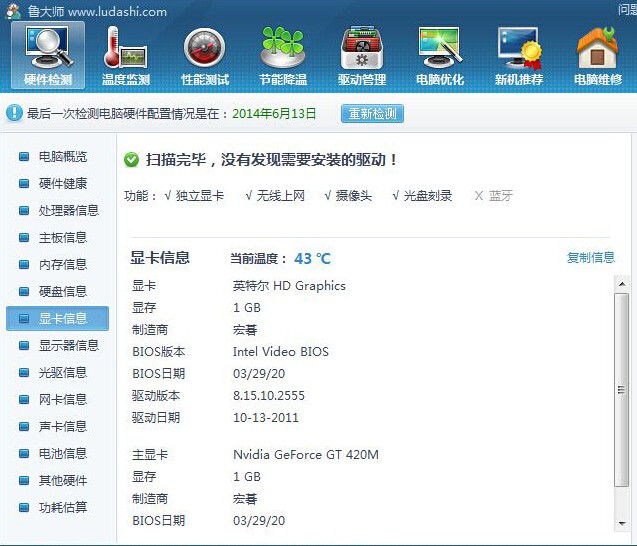Viewport: 637px width, 546px height.
Task: Click the greyed 蓝牙 feature label
Action: coord(500,196)
